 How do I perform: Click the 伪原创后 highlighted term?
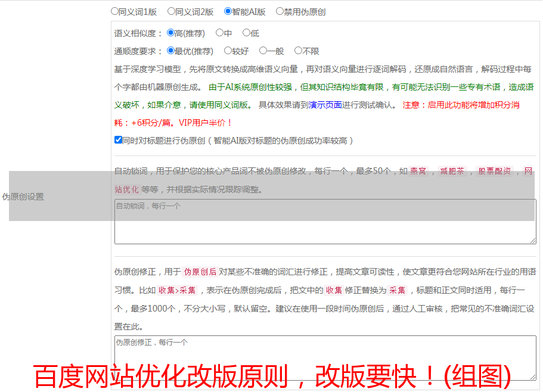click(x=200, y=272)
